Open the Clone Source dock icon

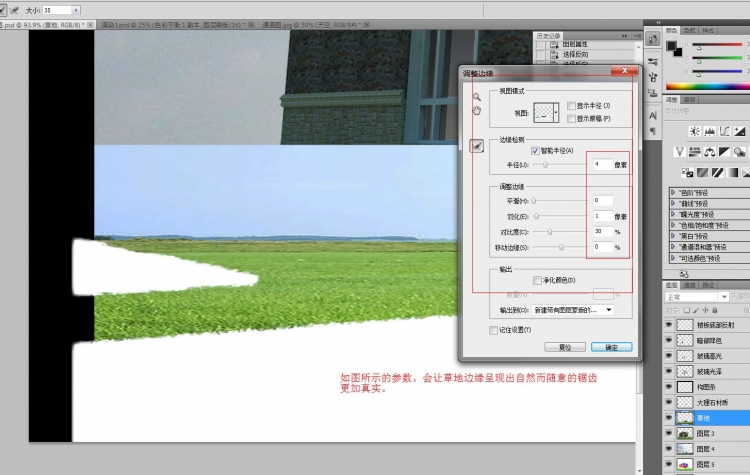(x=653, y=92)
